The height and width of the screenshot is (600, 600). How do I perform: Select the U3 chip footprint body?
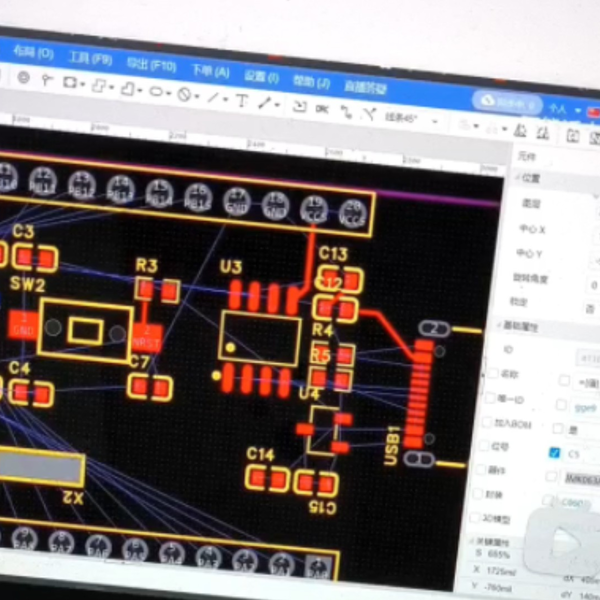pyautogui.click(x=260, y=338)
